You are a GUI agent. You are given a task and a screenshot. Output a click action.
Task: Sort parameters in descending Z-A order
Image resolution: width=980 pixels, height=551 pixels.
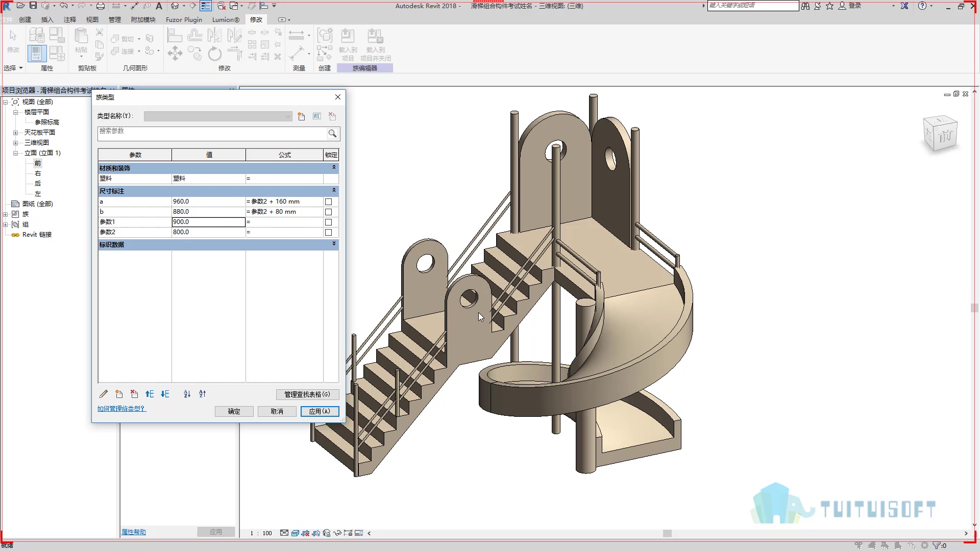pos(202,394)
